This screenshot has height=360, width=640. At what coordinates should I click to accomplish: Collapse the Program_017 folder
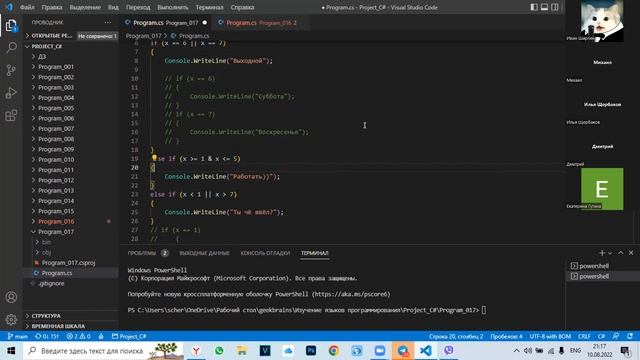tap(71, 232)
